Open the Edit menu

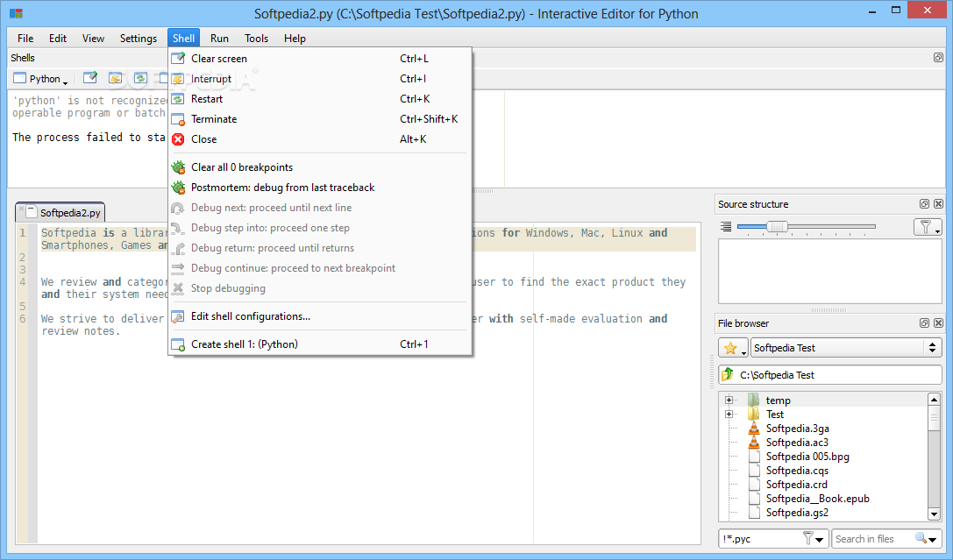tap(58, 39)
